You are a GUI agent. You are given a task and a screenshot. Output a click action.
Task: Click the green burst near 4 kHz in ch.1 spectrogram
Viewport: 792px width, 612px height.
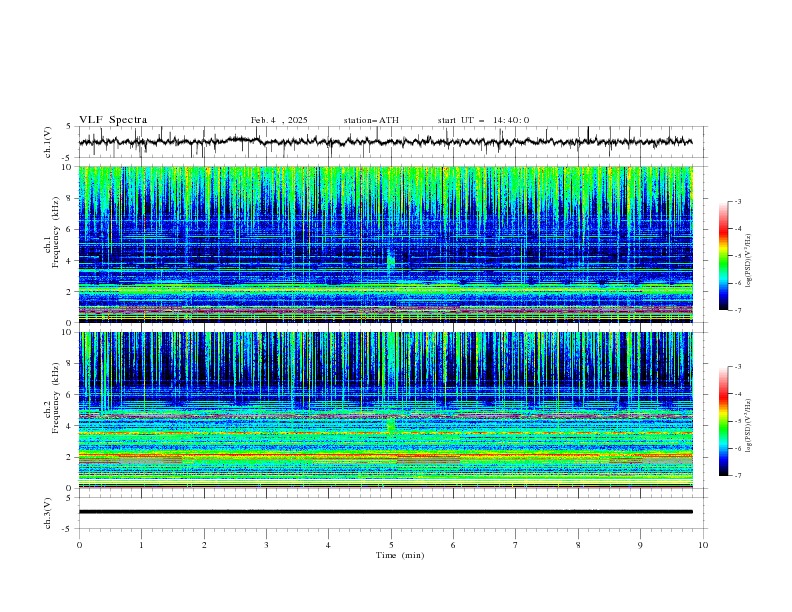[x=390, y=261]
